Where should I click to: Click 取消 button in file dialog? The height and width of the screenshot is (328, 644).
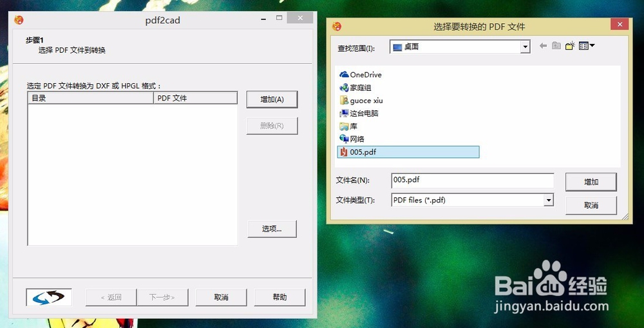pyautogui.click(x=591, y=205)
